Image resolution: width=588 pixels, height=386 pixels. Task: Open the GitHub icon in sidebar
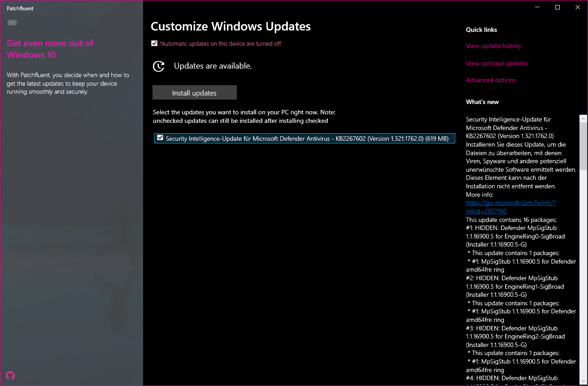coord(10,375)
